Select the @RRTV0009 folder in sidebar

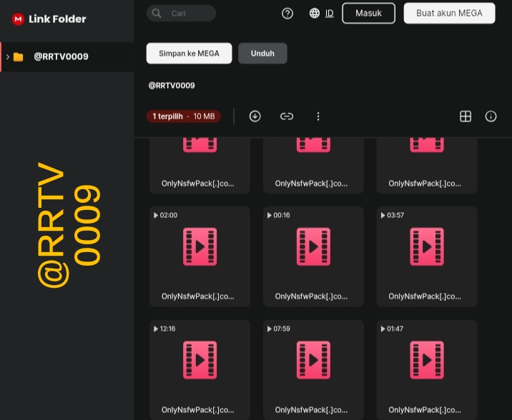pos(67,56)
